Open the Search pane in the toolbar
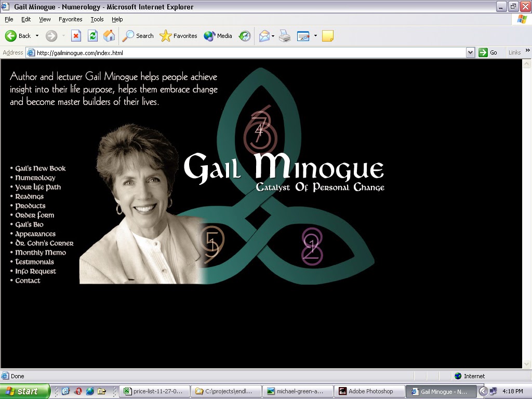The image size is (532, 399). coord(138,36)
